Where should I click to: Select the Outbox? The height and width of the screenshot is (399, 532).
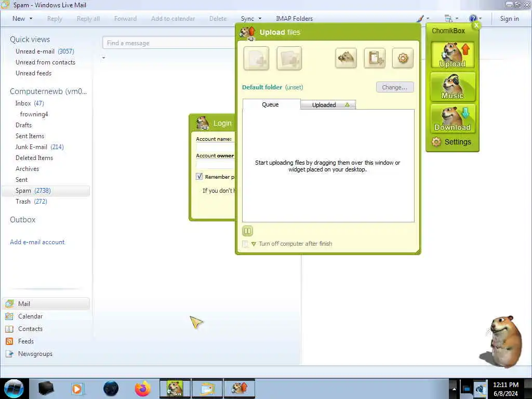[23, 220]
